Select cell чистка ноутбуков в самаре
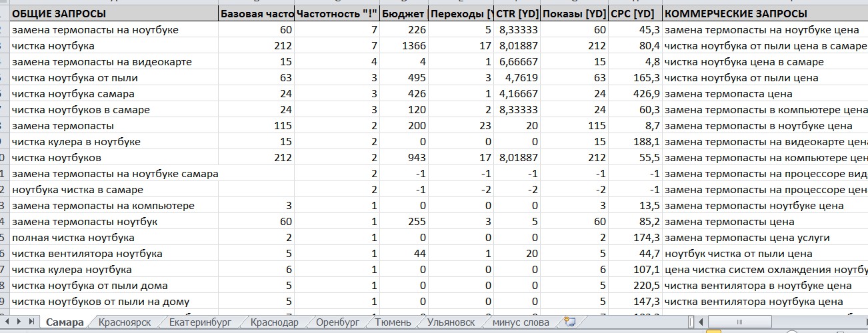The height and width of the screenshot is (333, 868). (x=115, y=110)
